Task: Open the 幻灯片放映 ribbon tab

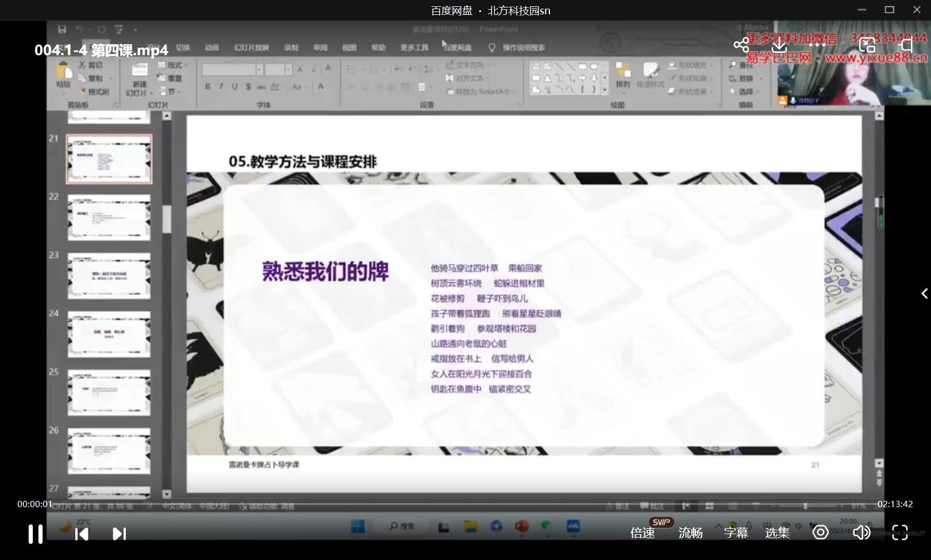Action: point(251,48)
